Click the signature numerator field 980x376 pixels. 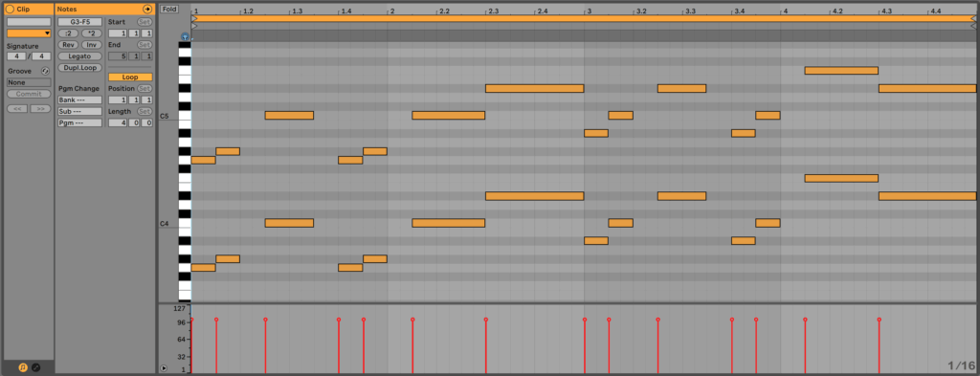pos(16,56)
